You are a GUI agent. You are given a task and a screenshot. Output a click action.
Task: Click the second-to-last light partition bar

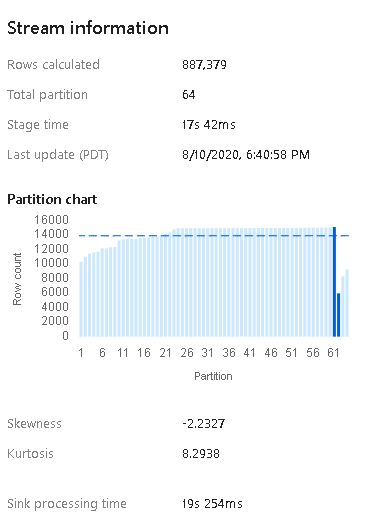pyautogui.click(x=343, y=306)
